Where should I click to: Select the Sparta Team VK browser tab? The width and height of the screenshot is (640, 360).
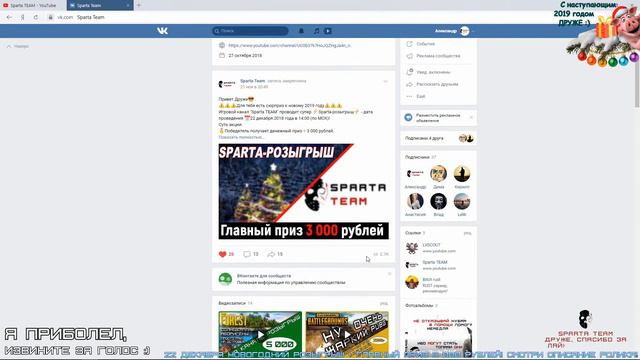[97, 5]
